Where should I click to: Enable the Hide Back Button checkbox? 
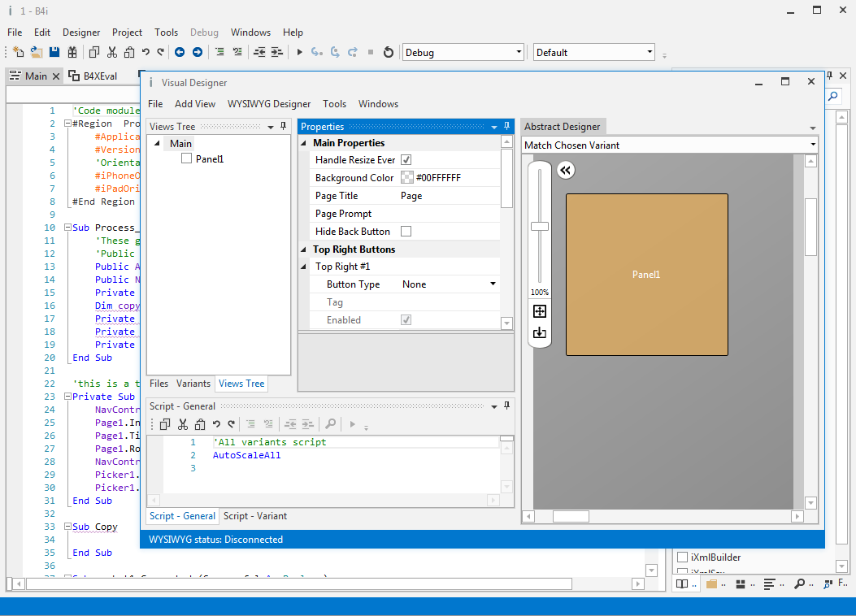[406, 232]
